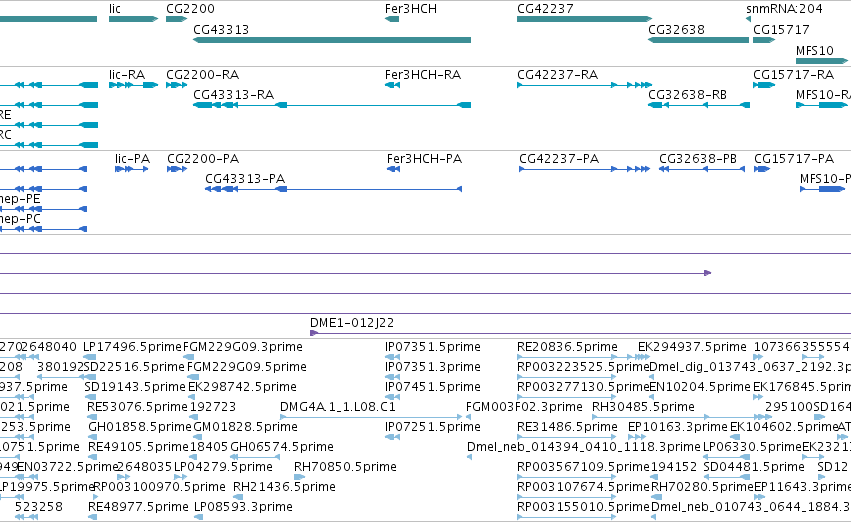Click the GH01858.5prime EST label
Image resolution: width=851 pixels, height=522 pixels.
pyautogui.click(x=139, y=426)
